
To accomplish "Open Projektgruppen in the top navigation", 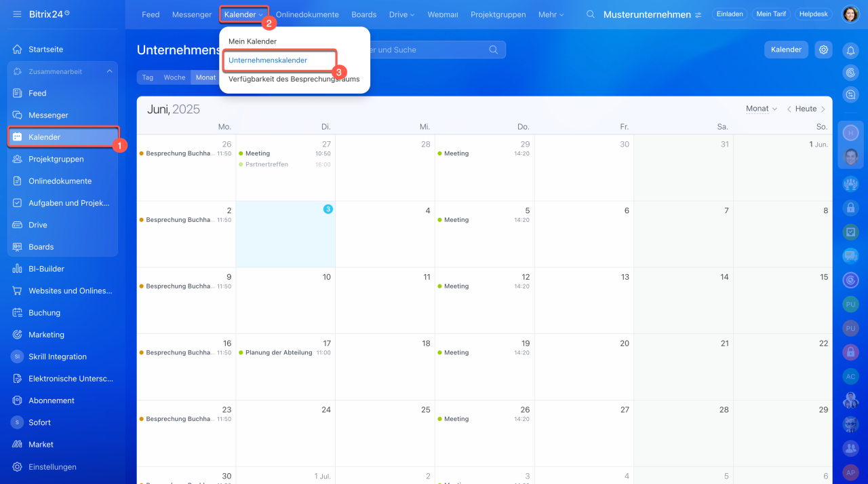I will tap(498, 15).
